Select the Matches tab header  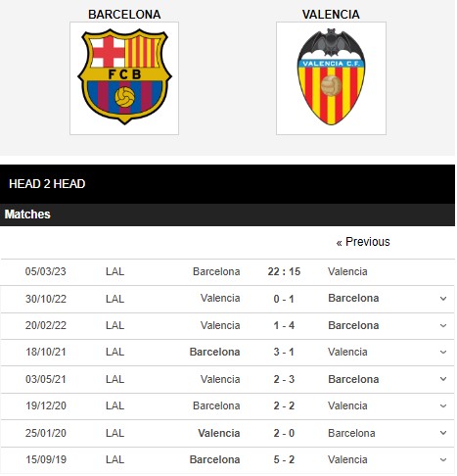pyautogui.click(x=27, y=214)
